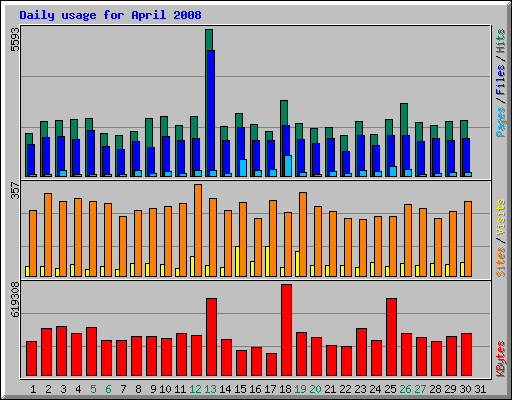Select the orange Sites bar for day 30

(468, 239)
